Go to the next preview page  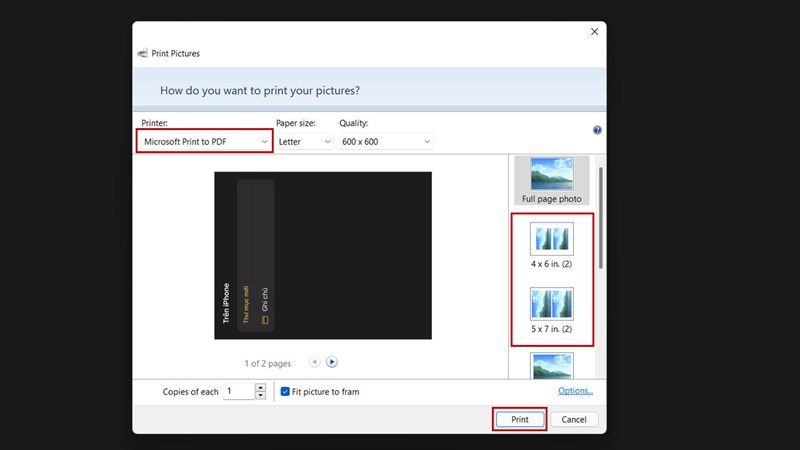[332, 362]
